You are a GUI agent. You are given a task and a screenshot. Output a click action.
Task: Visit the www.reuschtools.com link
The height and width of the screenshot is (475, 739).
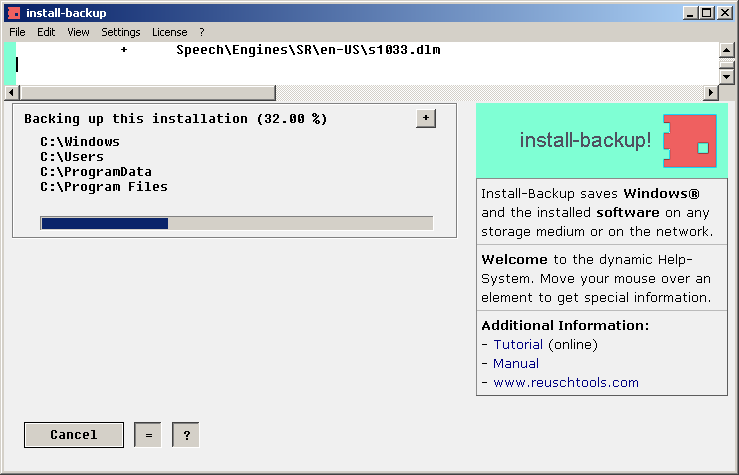point(565,382)
